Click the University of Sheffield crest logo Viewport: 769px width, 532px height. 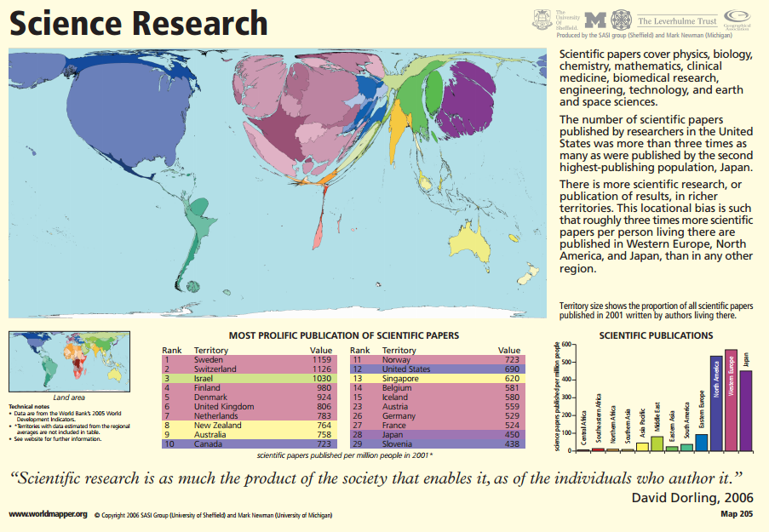click(542, 20)
